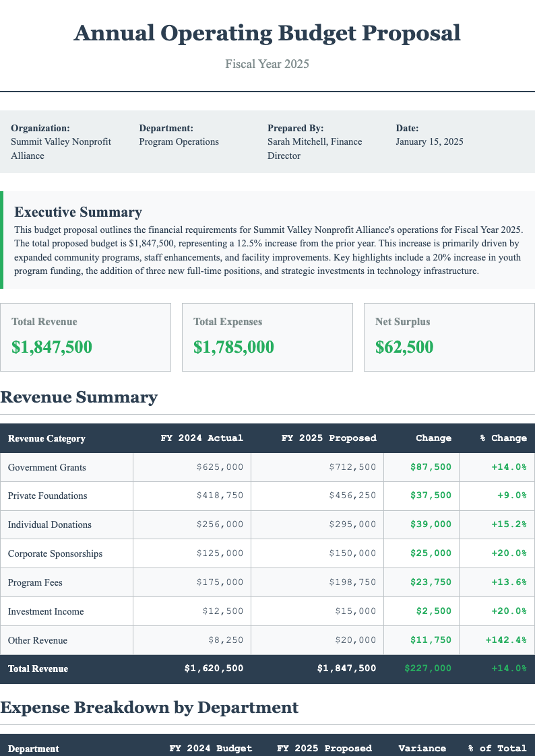Click the Program Operations department value
The image size is (535, 756).
179,142
